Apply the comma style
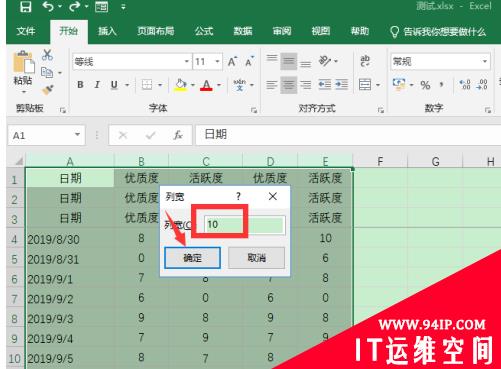This screenshot has width=501, height=369. (442, 85)
